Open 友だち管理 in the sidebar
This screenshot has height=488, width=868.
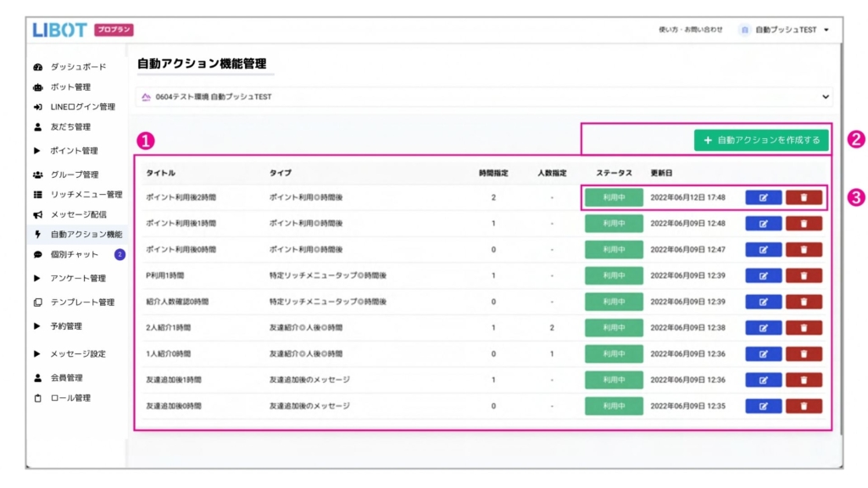(x=70, y=127)
